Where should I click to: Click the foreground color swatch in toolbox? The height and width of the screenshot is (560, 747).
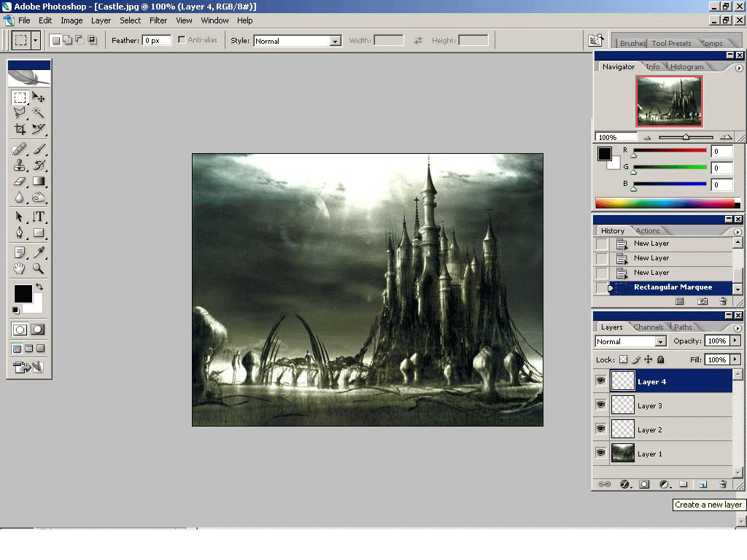click(23, 293)
